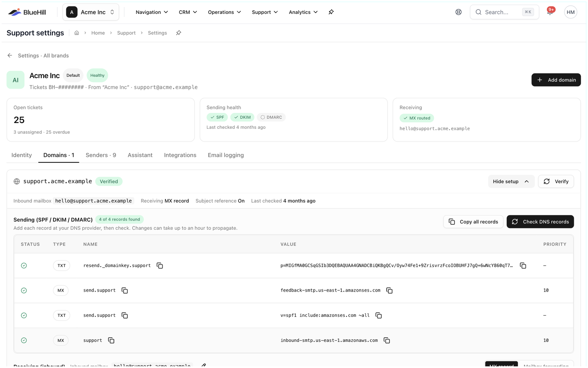Open the help lifebuoy icon
588x368 pixels.
click(x=459, y=12)
